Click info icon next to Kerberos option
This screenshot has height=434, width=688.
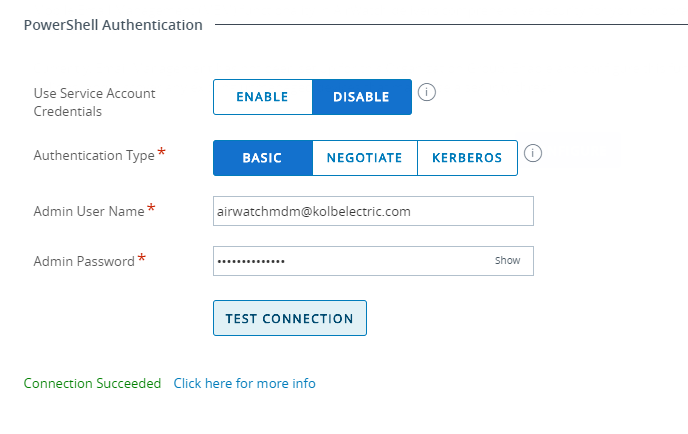[533, 154]
